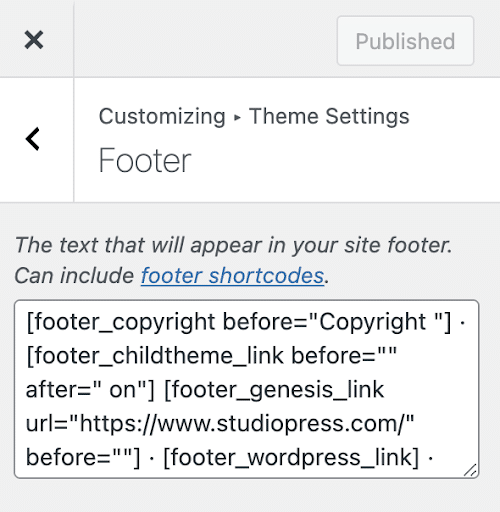The height and width of the screenshot is (512, 500).
Task: Place cursor in the footer_genesis_link shortcode
Action: (274, 390)
